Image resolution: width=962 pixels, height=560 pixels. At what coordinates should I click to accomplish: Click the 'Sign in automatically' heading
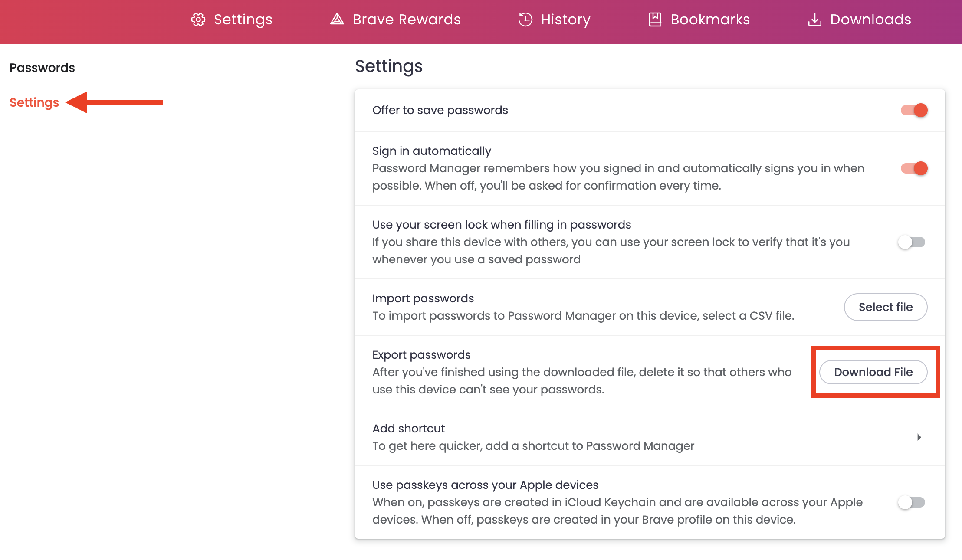431,151
